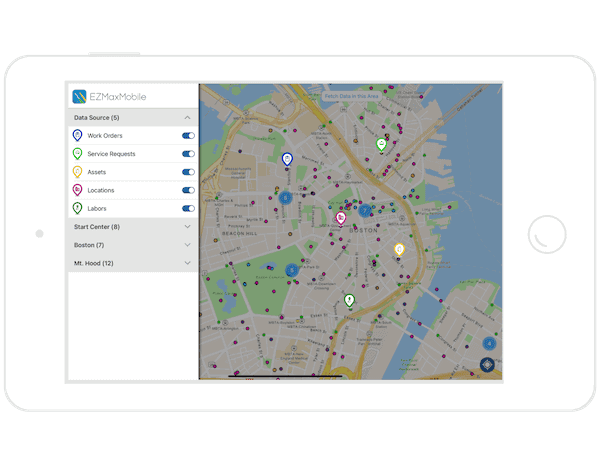The image size is (600, 464).
Task: Select the dark green Labor pin on map
Action: click(349, 300)
